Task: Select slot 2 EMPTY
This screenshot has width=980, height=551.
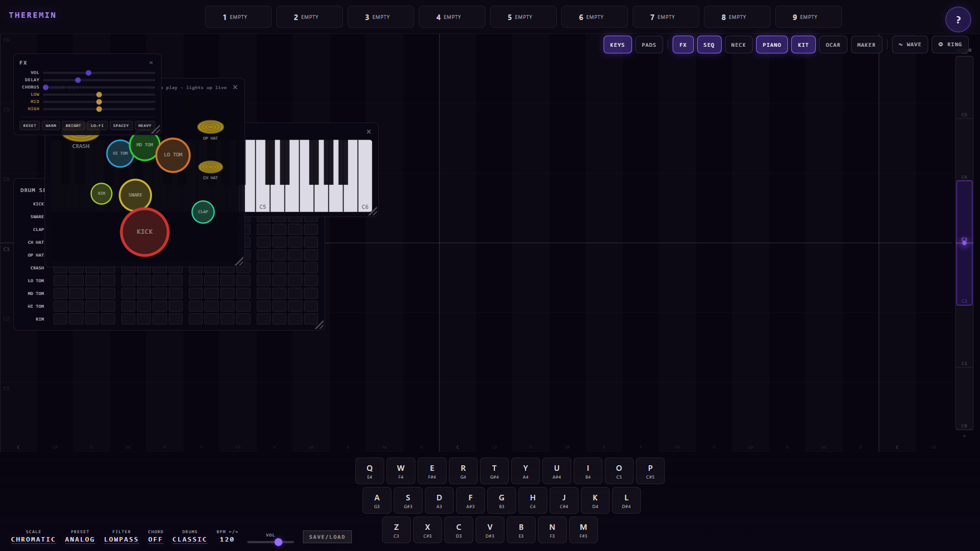Action: (310, 17)
